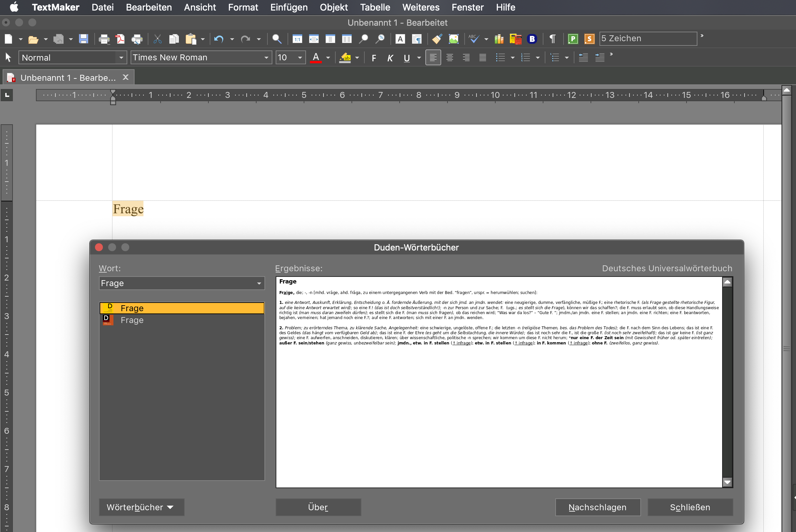Viewport: 796px width, 532px height.
Task: Fit the page width to the window
Action: tap(314, 39)
